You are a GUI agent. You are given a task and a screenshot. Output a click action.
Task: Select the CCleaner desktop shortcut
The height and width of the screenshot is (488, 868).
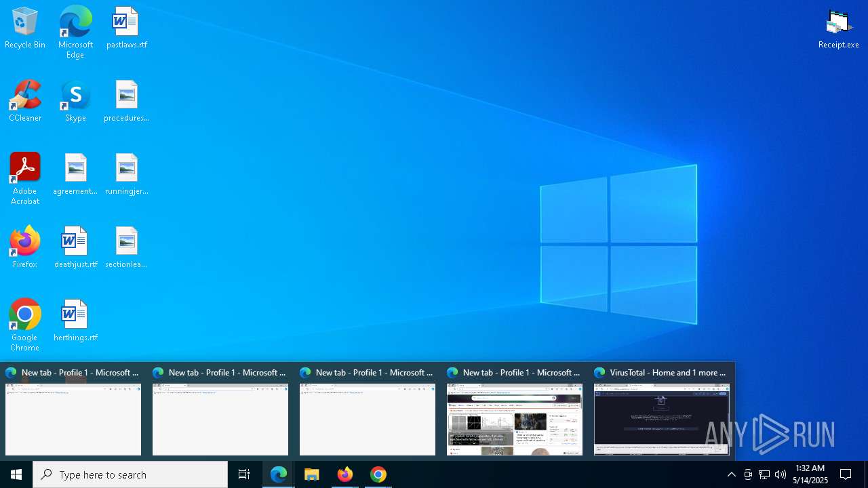click(25, 102)
